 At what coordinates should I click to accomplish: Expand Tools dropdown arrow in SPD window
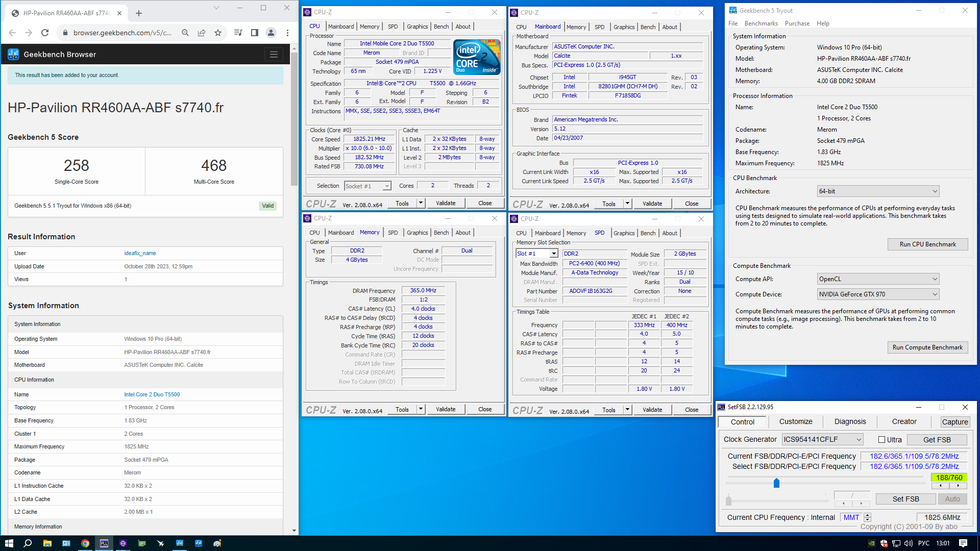coord(627,410)
